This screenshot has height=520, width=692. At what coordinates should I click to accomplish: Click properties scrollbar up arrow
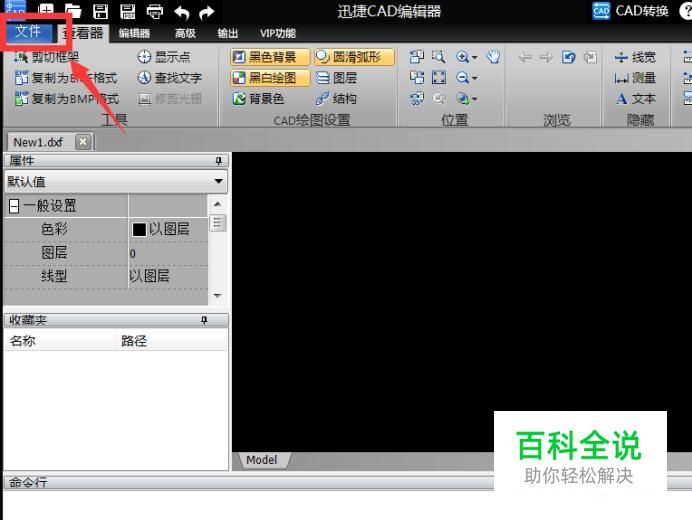tap(218, 204)
